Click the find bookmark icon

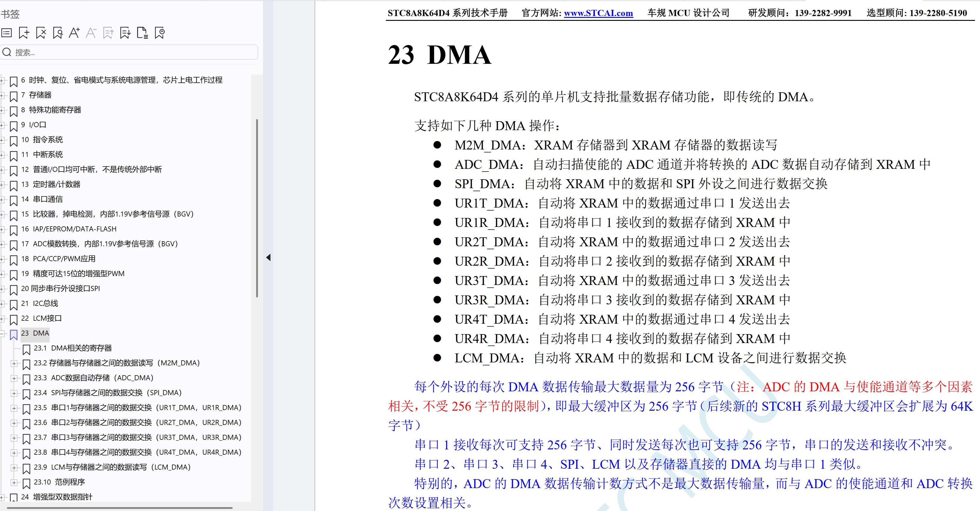pyautogui.click(x=58, y=33)
